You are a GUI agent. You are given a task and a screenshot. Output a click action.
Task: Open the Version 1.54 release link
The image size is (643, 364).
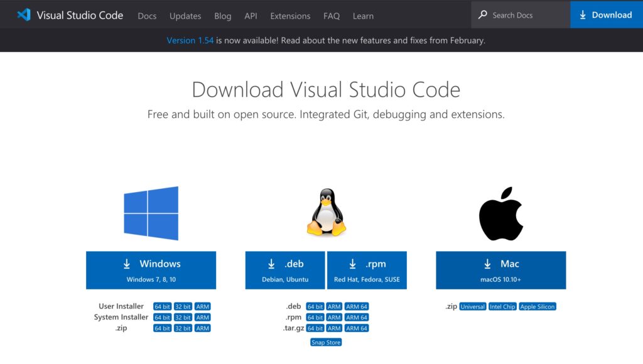[x=190, y=40]
